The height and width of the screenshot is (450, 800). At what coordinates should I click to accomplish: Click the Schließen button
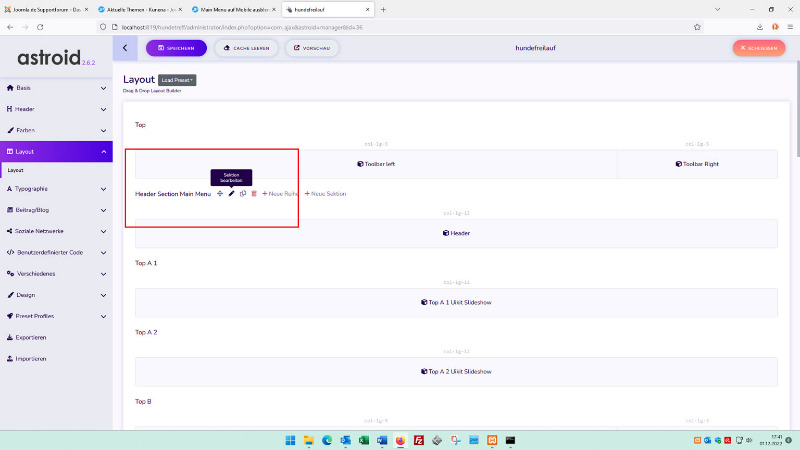[758, 47]
